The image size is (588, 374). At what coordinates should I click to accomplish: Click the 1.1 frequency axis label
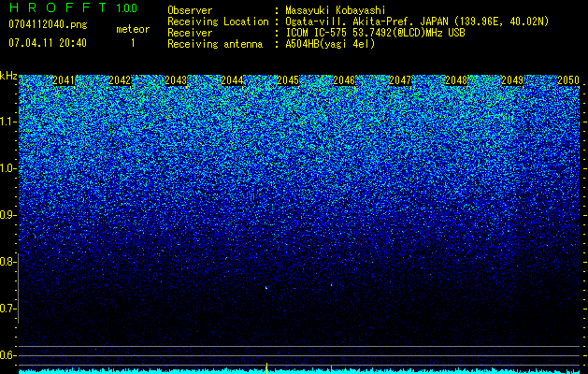(x=7, y=122)
